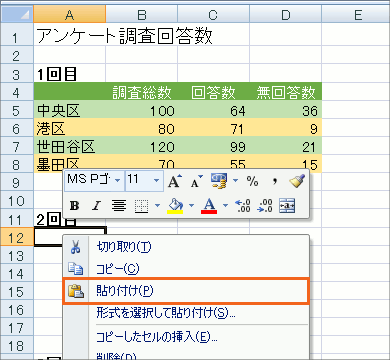Choose コピーしたセルの挿入(E)...
The height and width of the screenshot is (360, 390).
186,337
